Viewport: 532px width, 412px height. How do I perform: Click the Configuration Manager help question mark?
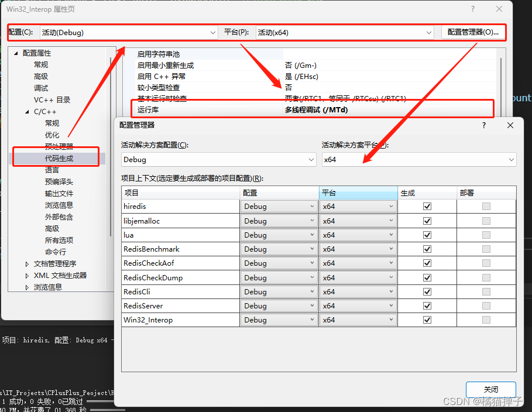483,125
